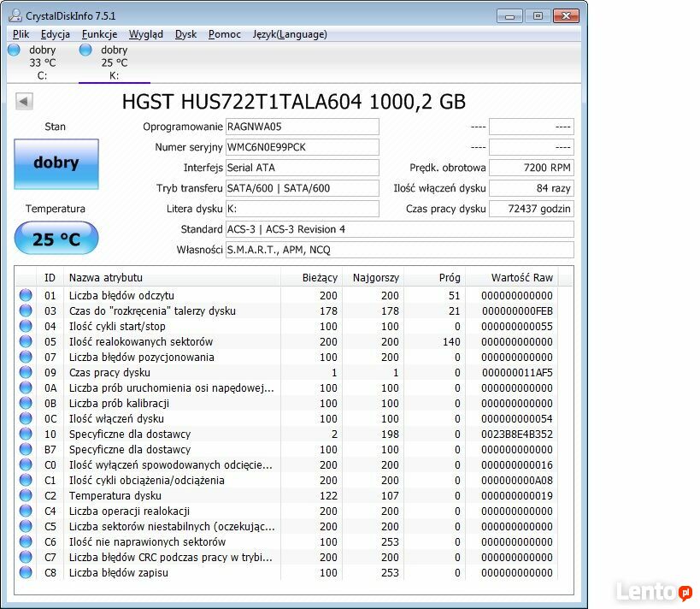Screen dimensions: 700x609
Task: Click status orb for attribute 0C row
Action: coord(26,418)
